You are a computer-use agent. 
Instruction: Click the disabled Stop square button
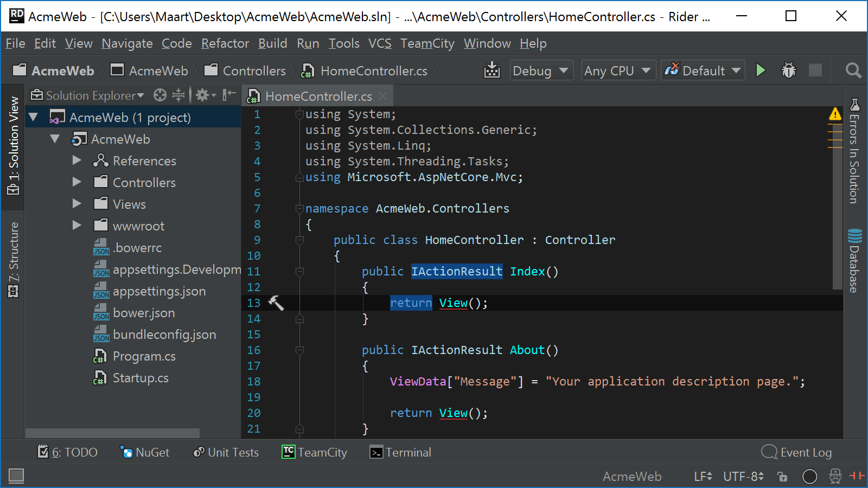coord(815,70)
